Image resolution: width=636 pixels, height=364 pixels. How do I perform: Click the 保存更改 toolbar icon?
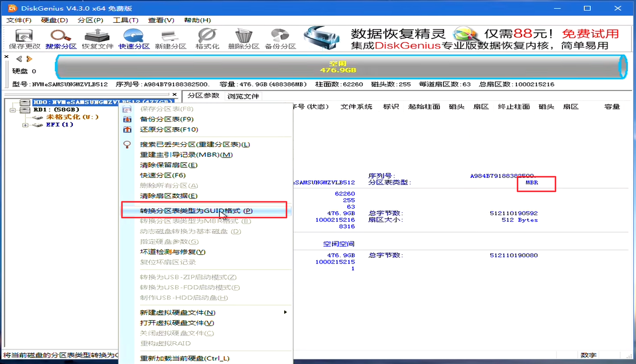point(25,39)
